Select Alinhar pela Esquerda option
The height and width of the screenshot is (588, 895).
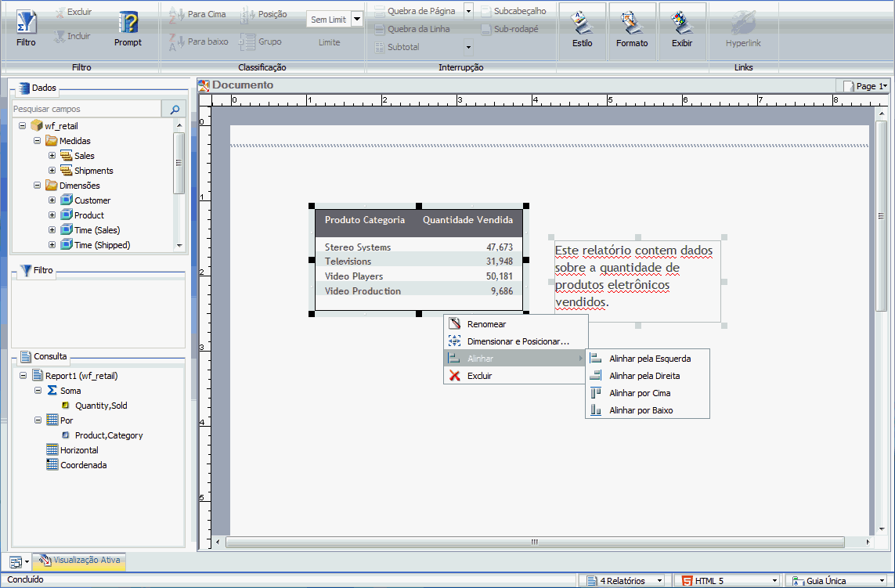click(x=648, y=359)
